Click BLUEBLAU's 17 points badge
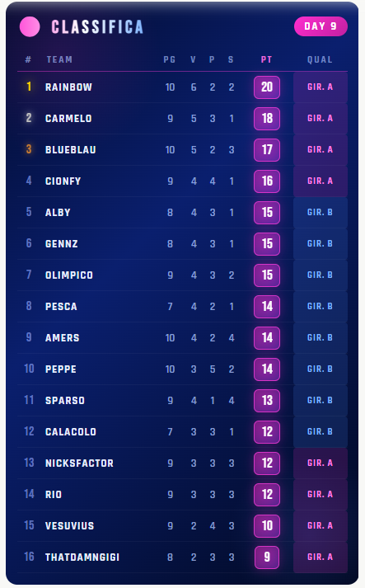 (267, 150)
